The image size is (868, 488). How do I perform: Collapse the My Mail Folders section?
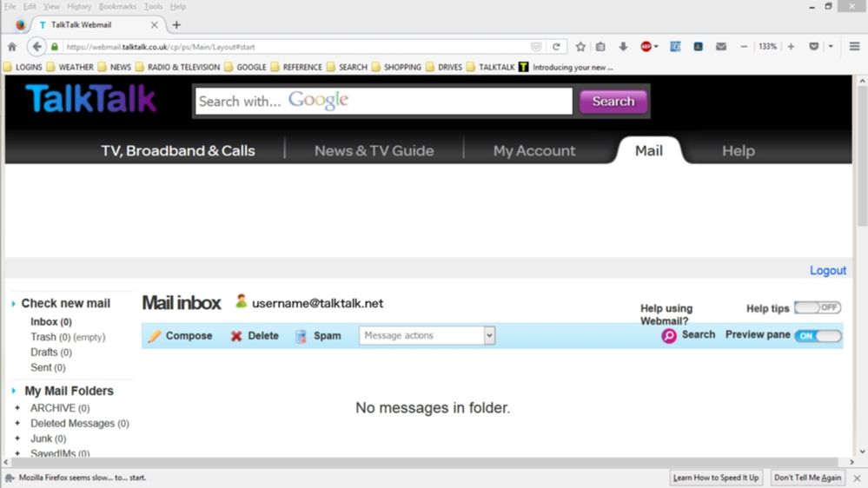[x=14, y=391]
